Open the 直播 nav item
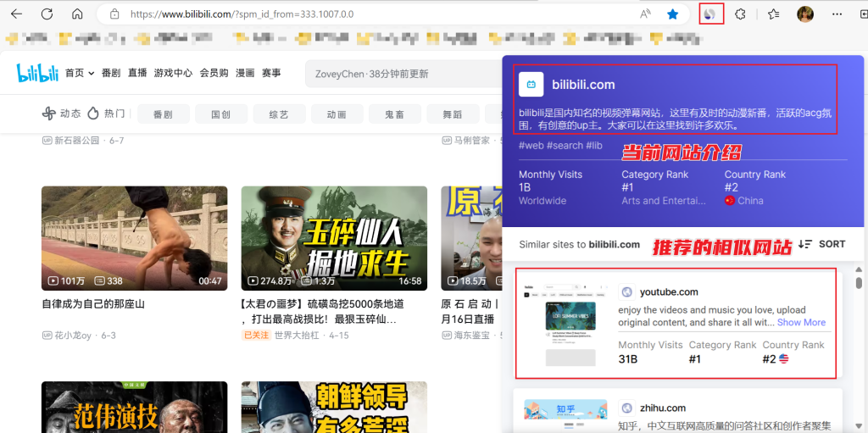This screenshot has height=433, width=868. click(x=137, y=73)
